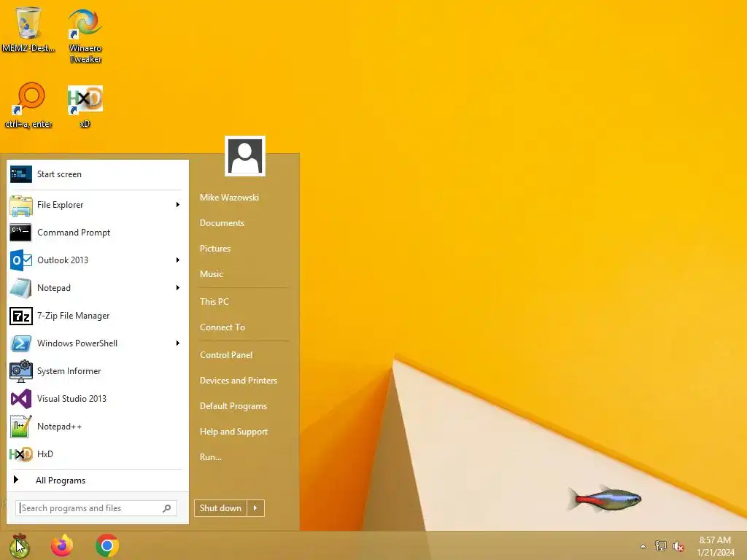Open the MEMZ-Dest recycle bin desktop icon
Image resolution: width=747 pixels, height=560 pixels.
tap(28, 29)
